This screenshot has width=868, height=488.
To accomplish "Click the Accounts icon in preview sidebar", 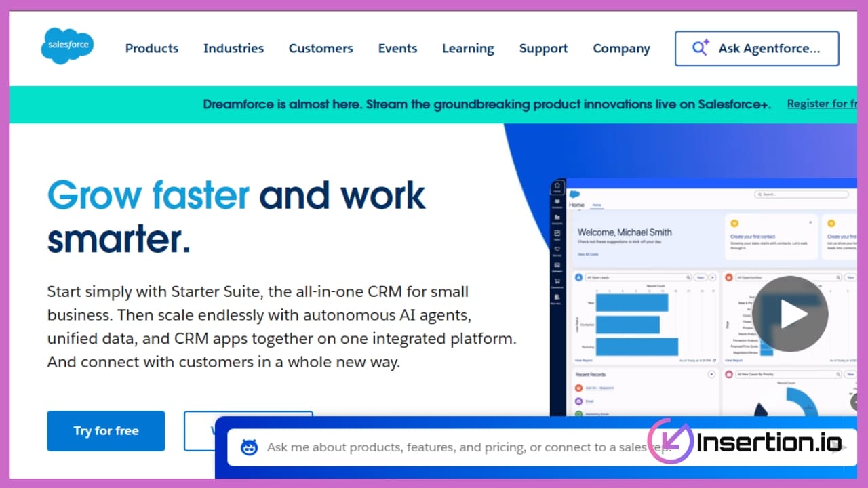I will [x=557, y=218].
